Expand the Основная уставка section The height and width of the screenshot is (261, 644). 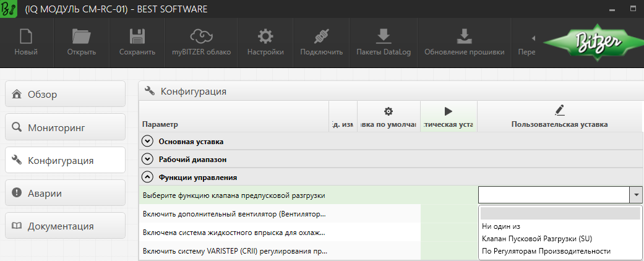147,142
